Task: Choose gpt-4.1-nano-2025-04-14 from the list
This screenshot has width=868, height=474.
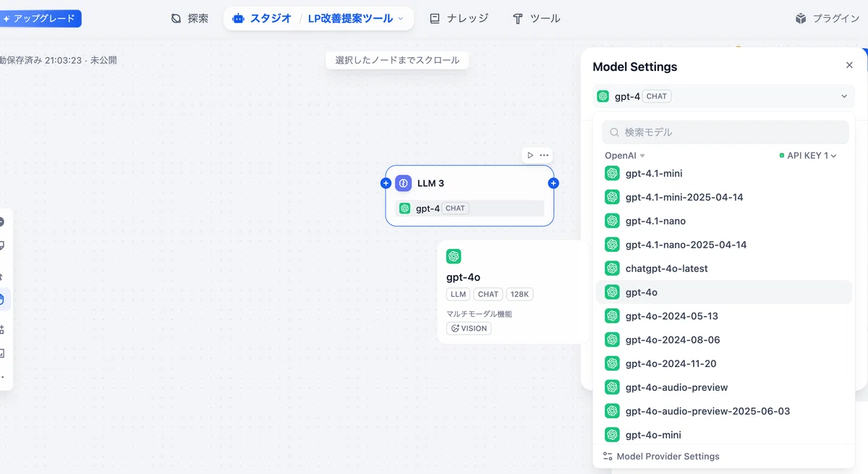Action: (723, 245)
